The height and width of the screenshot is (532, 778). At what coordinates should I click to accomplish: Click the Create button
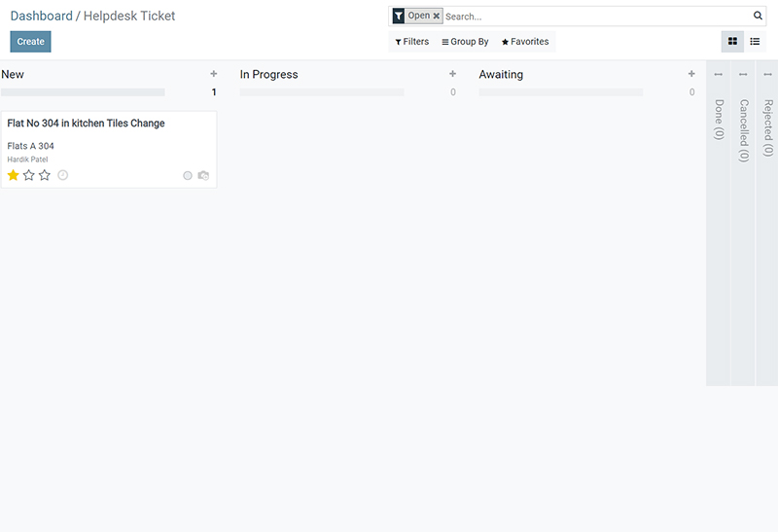(31, 42)
